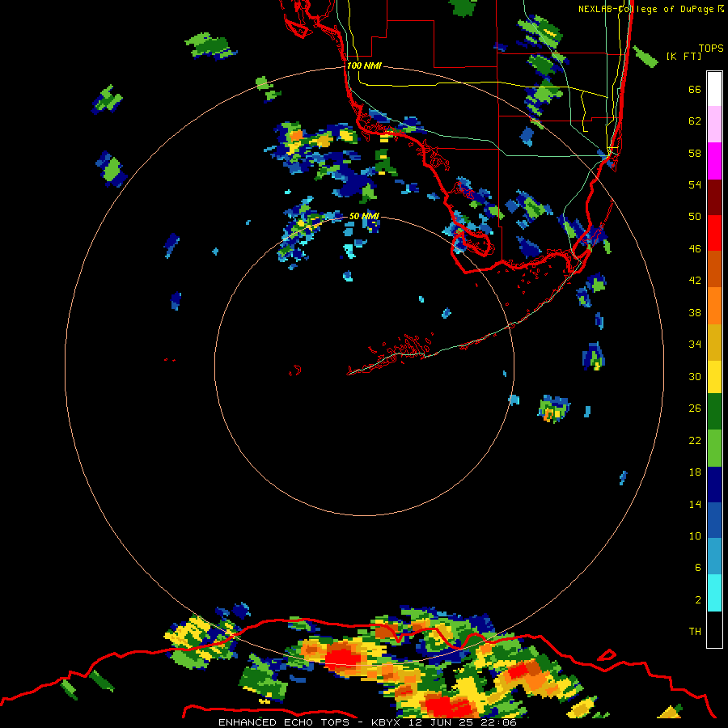Select the magenta legend swatch
The width and height of the screenshot is (728, 728).
(714, 161)
